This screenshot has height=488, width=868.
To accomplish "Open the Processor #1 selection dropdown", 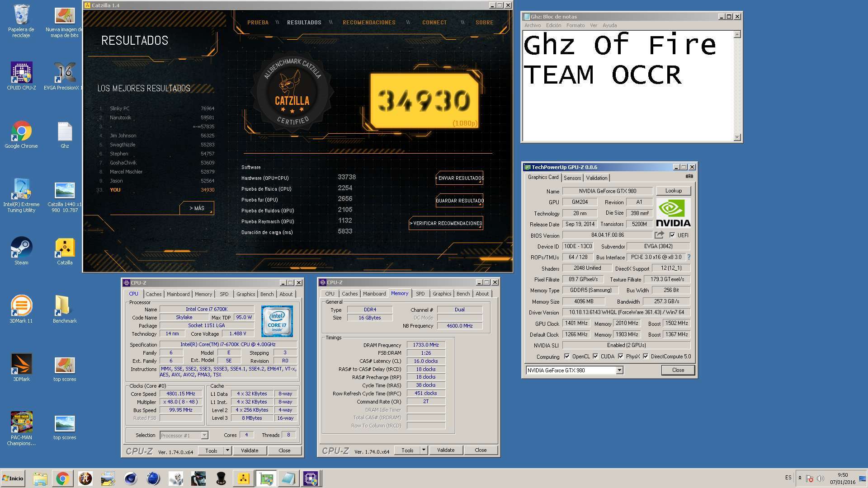I will point(204,435).
